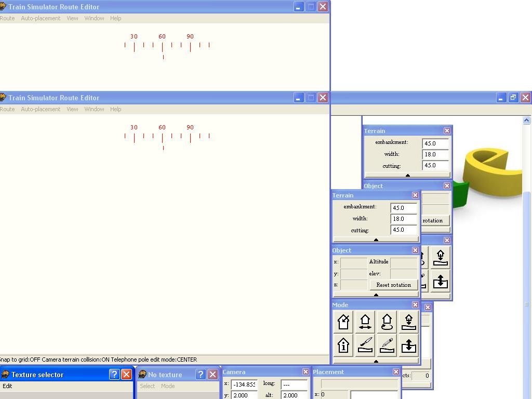Choose the raise/lower terrain tool in front Mode panel
The height and width of the screenshot is (399, 532).
tap(409, 345)
